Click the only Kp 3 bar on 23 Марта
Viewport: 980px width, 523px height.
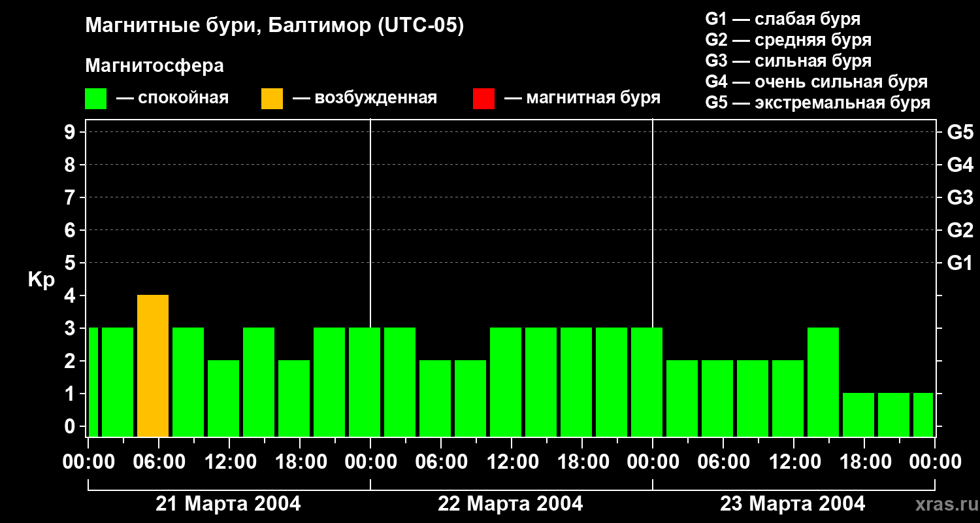click(x=823, y=382)
